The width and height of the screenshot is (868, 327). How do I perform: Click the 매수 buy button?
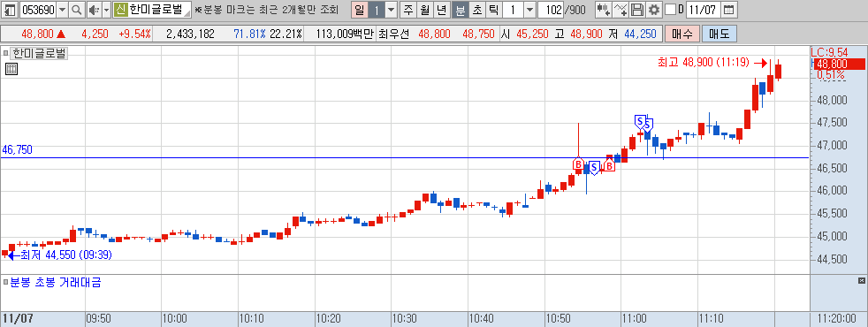[x=682, y=34]
